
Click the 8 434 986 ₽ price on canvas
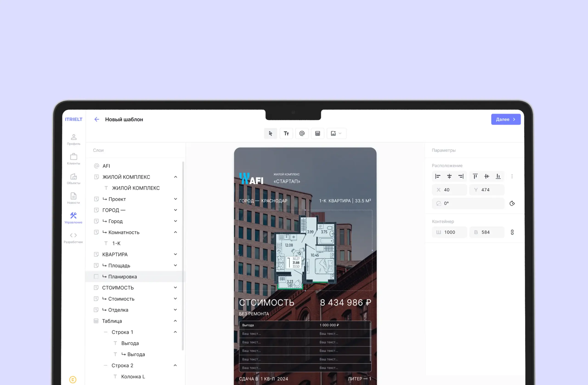click(346, 303)
